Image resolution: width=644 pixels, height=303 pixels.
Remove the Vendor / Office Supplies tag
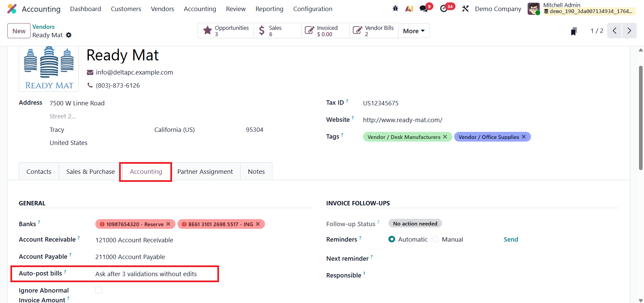pyautogui.click(x=524, y=137)
